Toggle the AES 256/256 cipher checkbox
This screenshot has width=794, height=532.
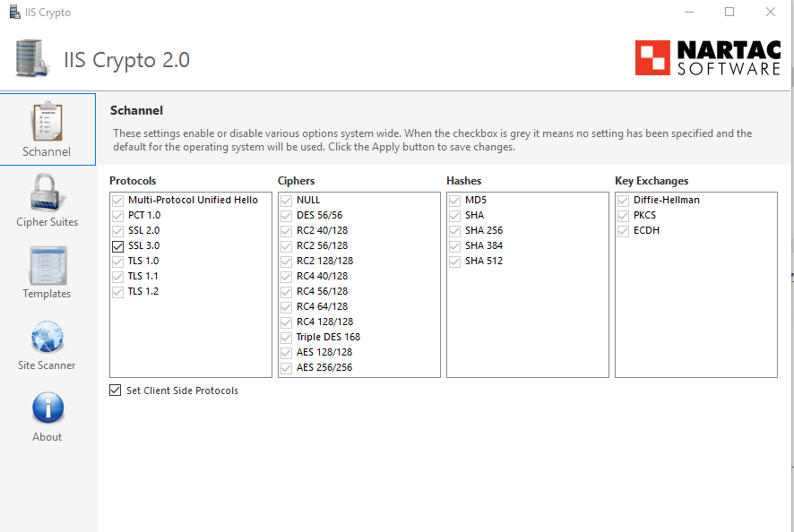(x=286, y=367)
